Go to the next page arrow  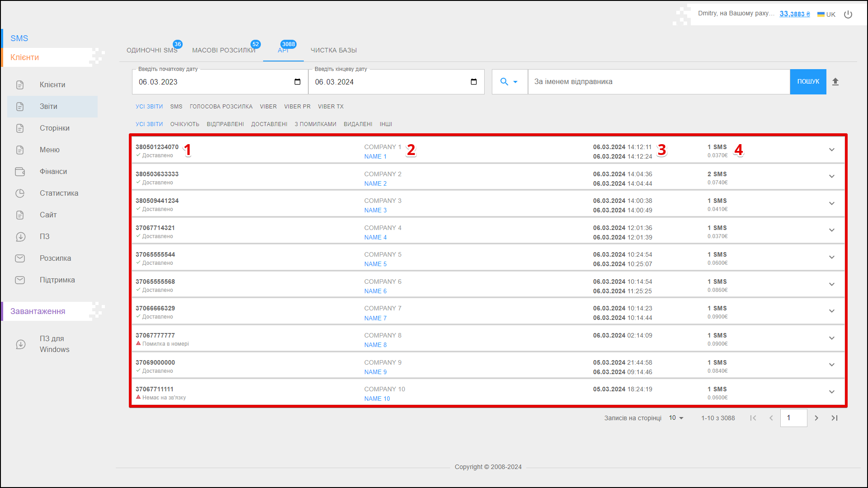(x=816, y=418)
